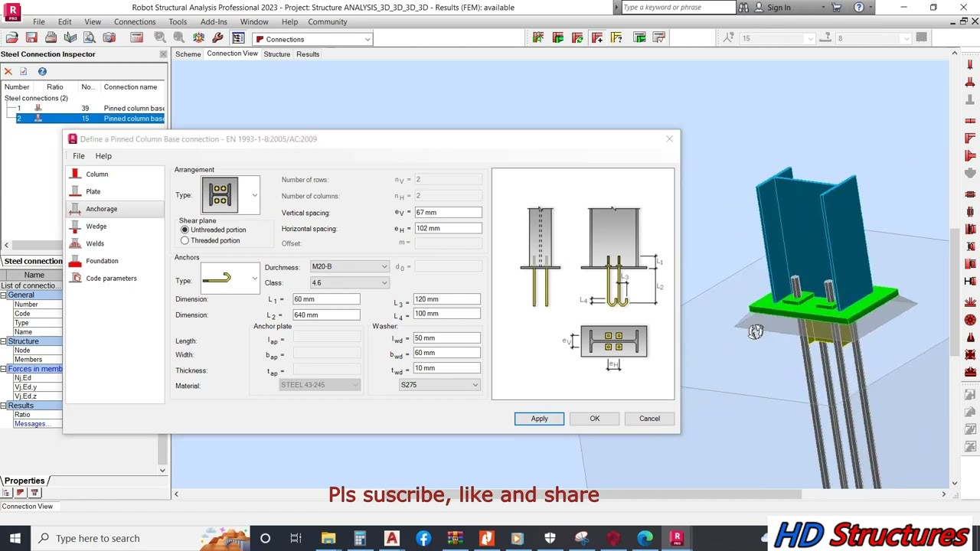Click the Layout selection list icon
Image resolution: width=980 pixels, height=551 pixels.
238,38
